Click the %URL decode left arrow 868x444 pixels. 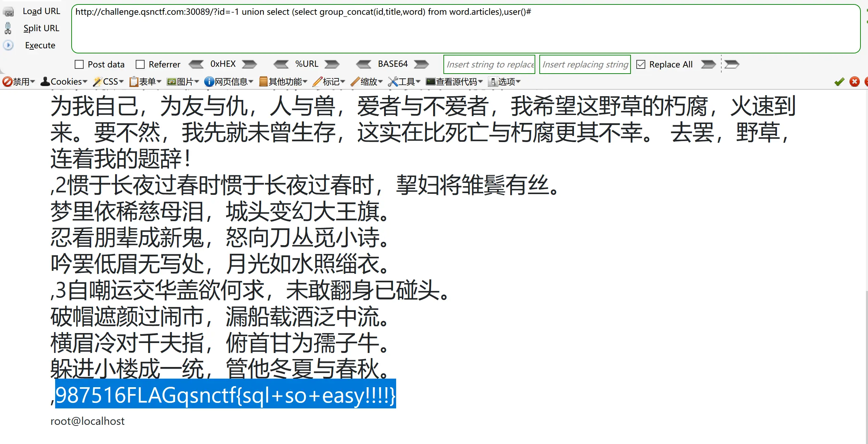(x=281, y=64)
